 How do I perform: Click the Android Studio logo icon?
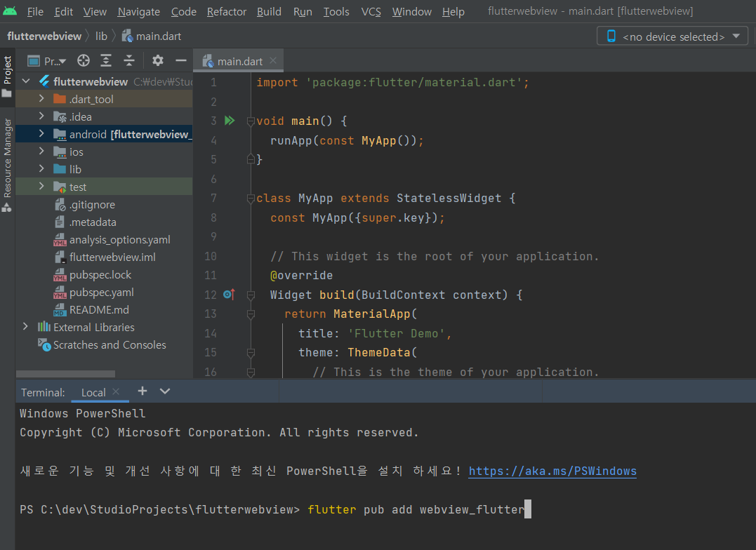[x=10, y=11]
